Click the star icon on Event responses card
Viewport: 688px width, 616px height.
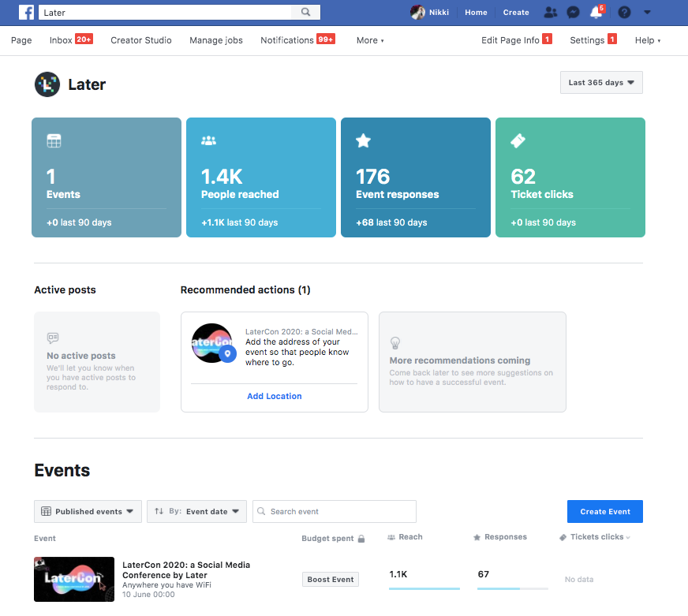(363, 141)
